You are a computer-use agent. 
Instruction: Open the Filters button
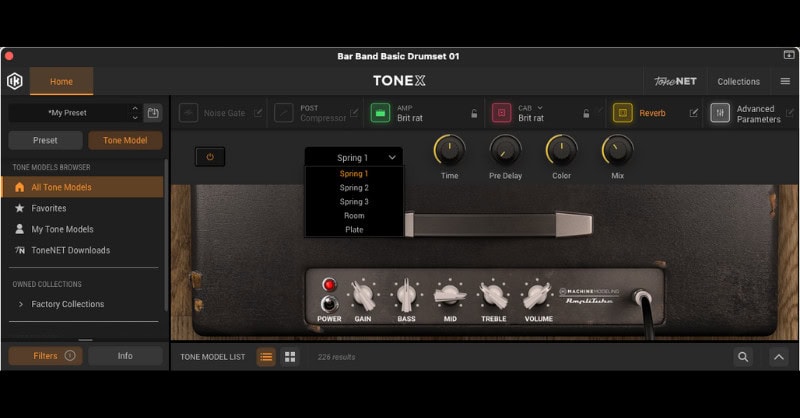[45, 356]
